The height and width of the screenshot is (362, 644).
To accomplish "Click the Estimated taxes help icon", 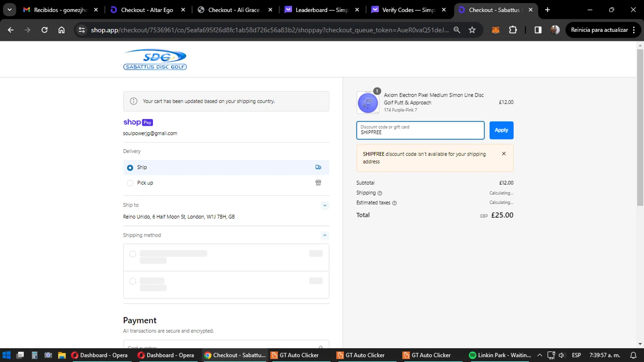I will (x=395, y=203).
